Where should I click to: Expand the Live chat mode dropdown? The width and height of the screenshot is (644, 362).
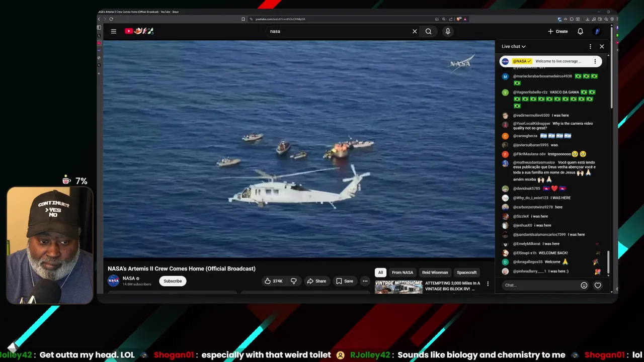click(x=514, y=46)
